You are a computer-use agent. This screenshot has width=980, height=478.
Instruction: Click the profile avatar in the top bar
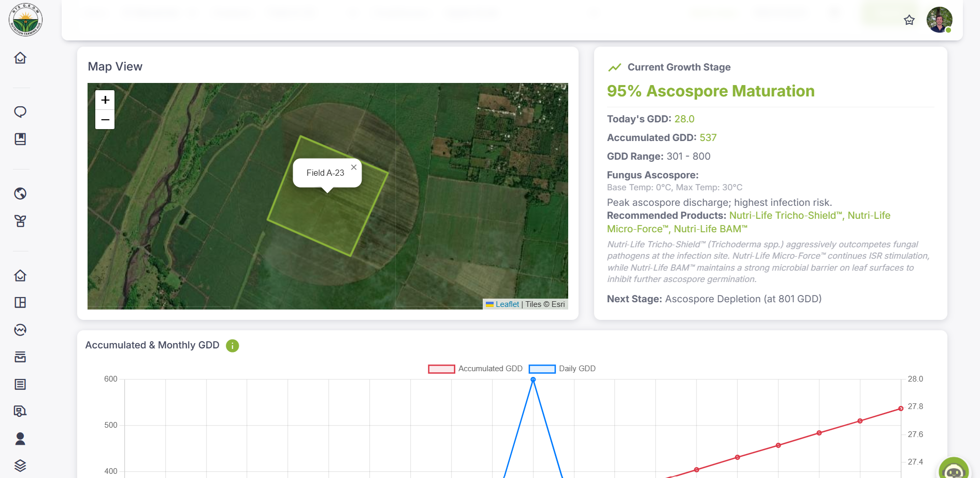click(939, 20)
